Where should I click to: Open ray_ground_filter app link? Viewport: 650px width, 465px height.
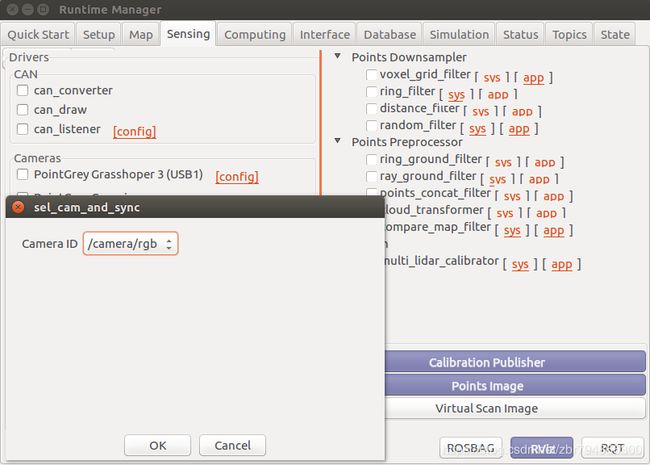pyautogui.click(x=539, y=179)
